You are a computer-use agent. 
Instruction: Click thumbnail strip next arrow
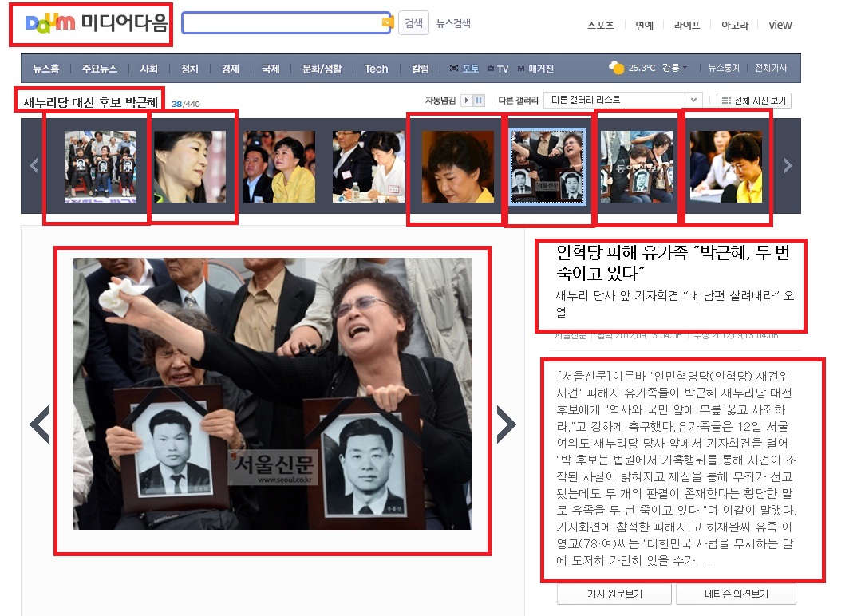tap(788, 165)
